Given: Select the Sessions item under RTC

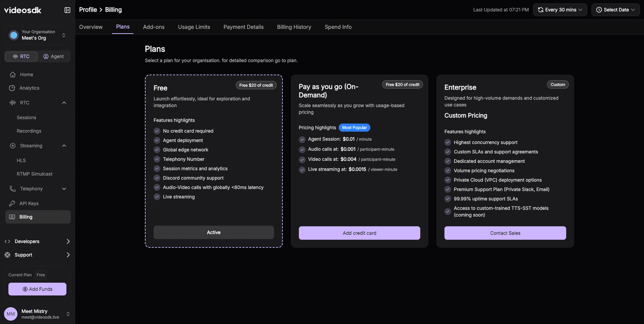Looking at the screenshot, I should [26, 118].
